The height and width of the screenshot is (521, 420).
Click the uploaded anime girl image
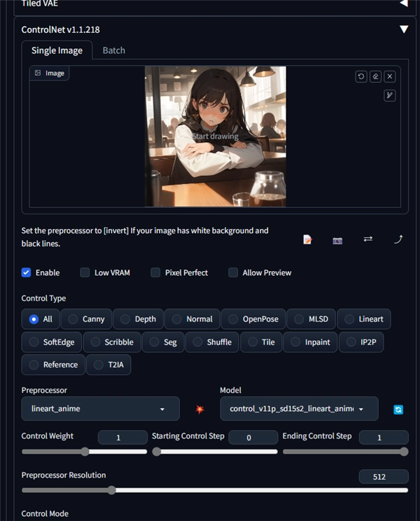pos(215,137)
